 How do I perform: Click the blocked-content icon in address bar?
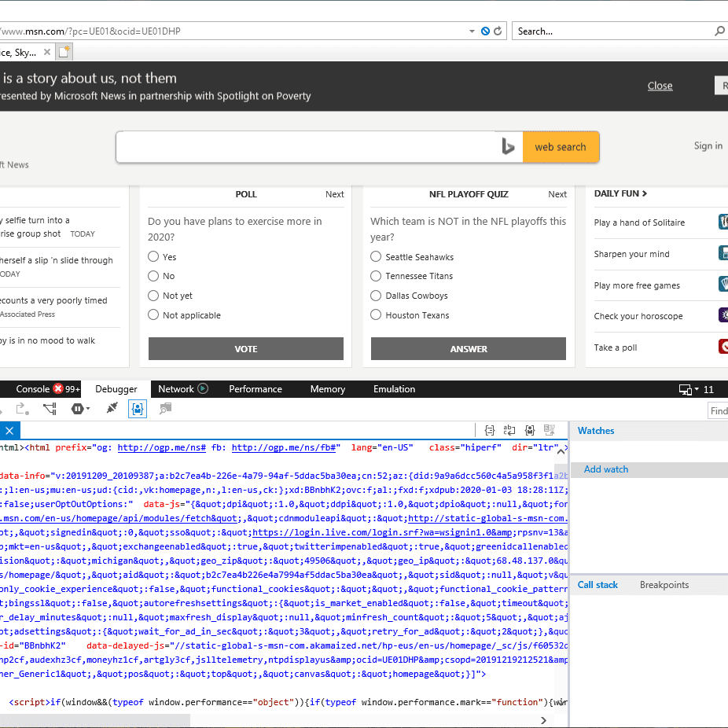[x=485, y=31]
